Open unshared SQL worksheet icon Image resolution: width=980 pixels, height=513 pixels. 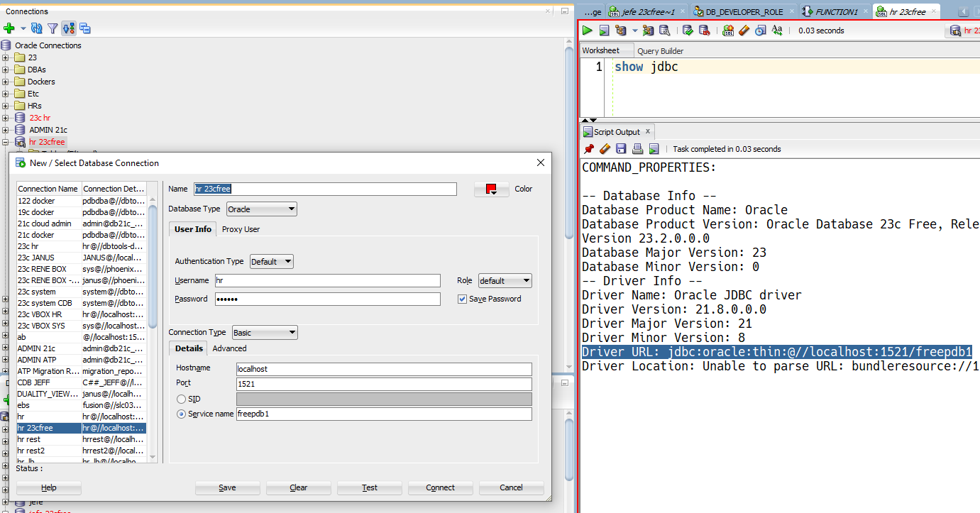pyautogui.click(x=728, y=31)
